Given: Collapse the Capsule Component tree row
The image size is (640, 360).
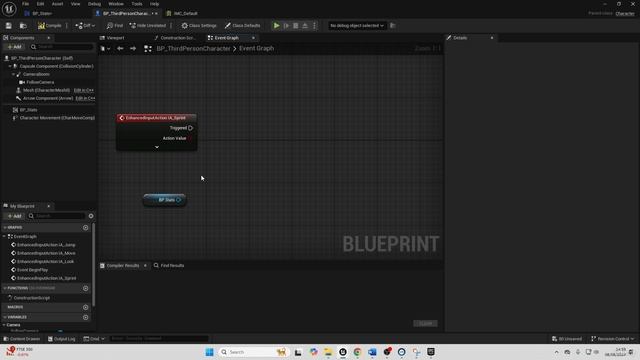Looking at the screenshot, I should tap(10, 66).
